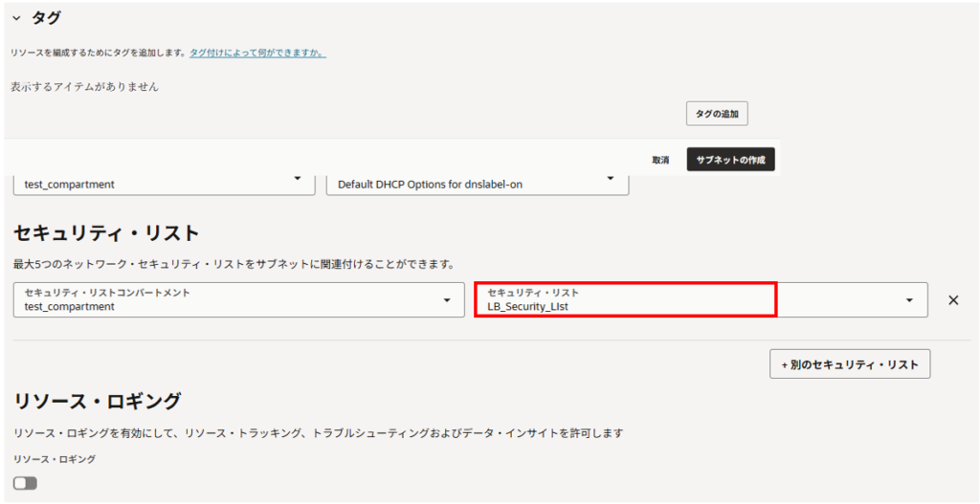Remove the security list row with X icon
Image resolution: width=980 pixels, height=504 pixels.
click(953, 300)
